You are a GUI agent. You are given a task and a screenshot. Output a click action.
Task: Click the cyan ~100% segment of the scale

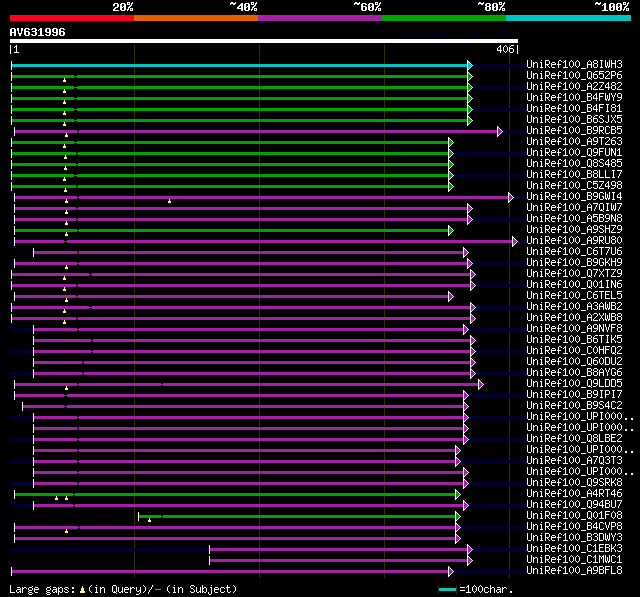(x=568, y=18)
